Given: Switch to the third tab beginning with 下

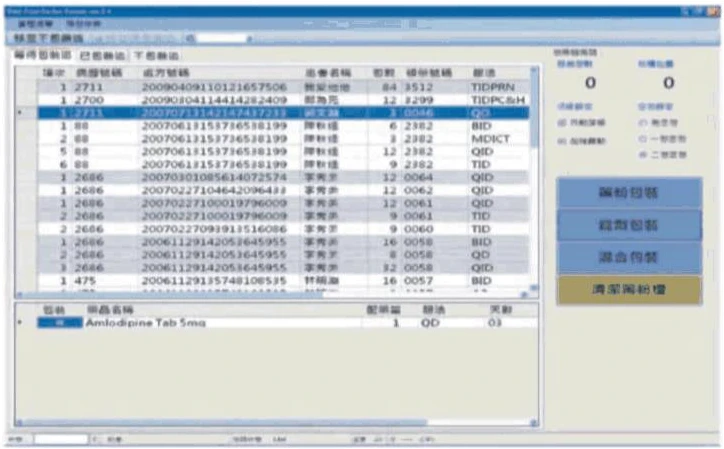Looking at the screenshot, I should point(157,55).
